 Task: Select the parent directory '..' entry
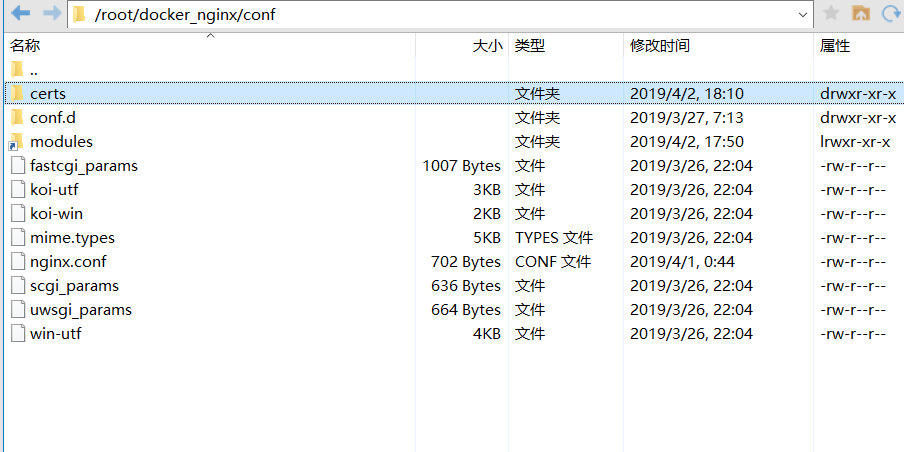click(34, 71)
